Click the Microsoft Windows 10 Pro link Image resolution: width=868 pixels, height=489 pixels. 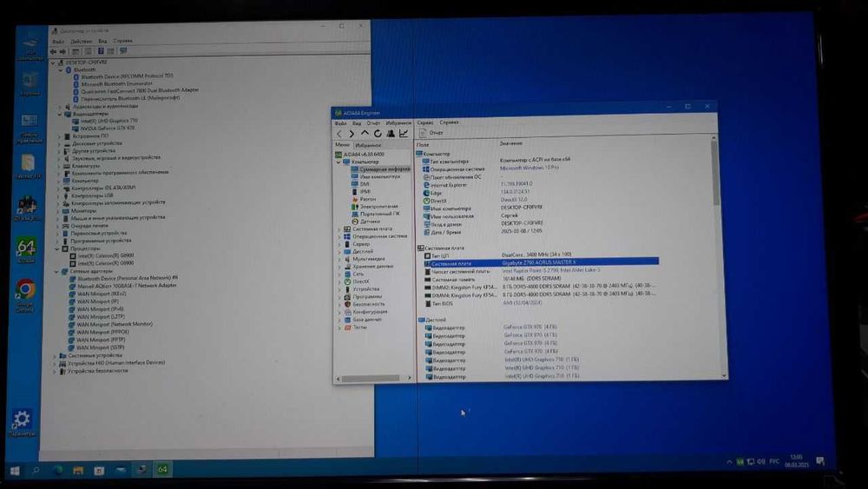pyautogui.click(x=529, y=168)
